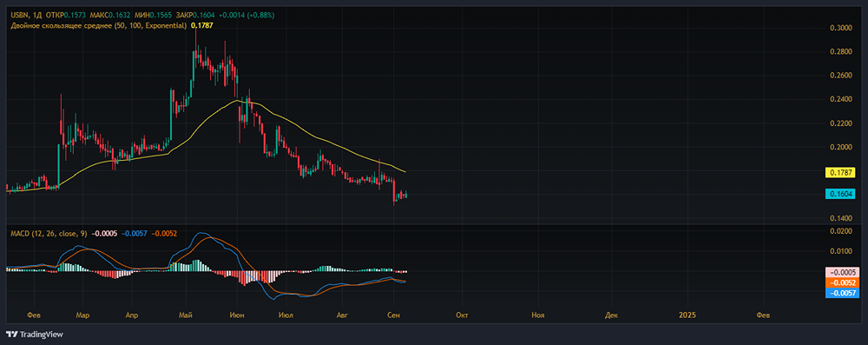Click the 0.2200 price axis level

840,123
